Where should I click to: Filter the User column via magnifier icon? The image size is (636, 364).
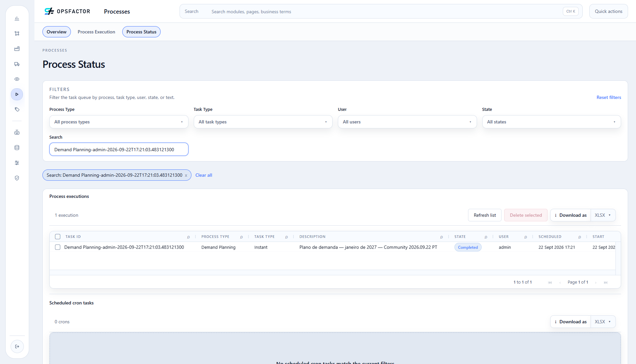pos(526,237)
